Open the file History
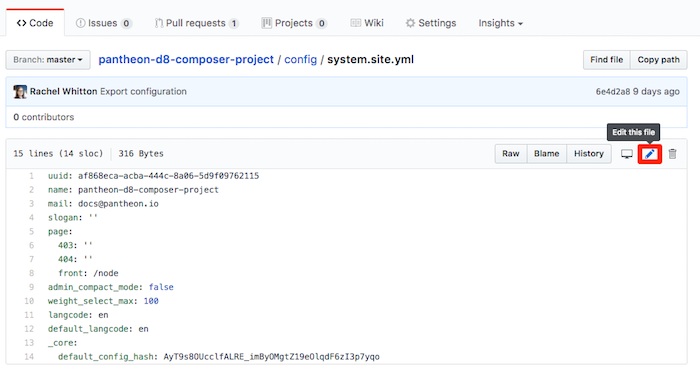 coord(589,154)
